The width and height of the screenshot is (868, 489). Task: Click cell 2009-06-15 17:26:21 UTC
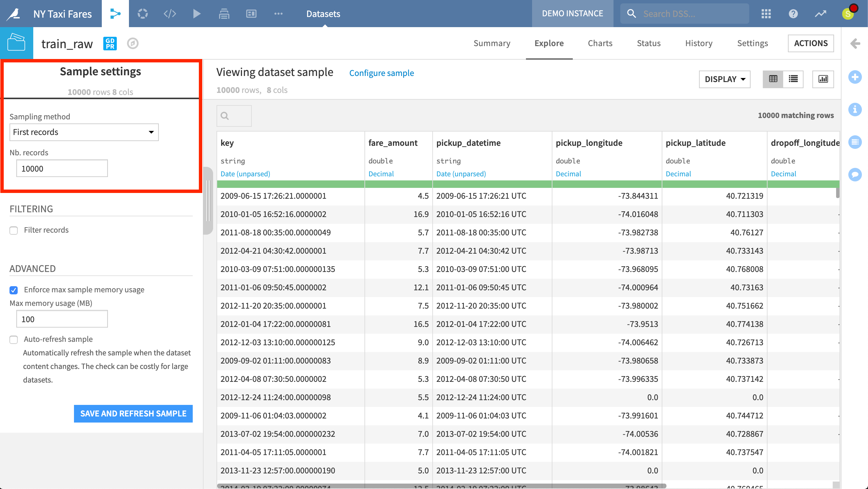click(x=492, y=196)
